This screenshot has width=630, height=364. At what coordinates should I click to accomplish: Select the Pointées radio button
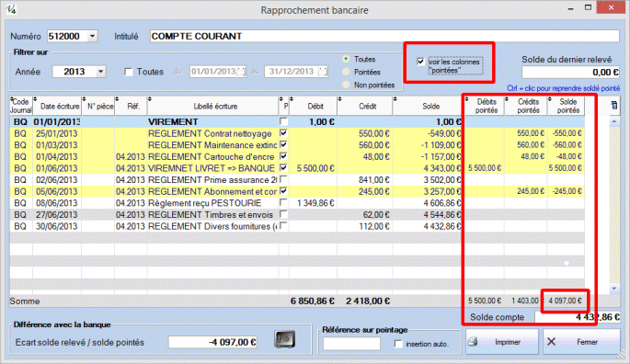(346, 72)
